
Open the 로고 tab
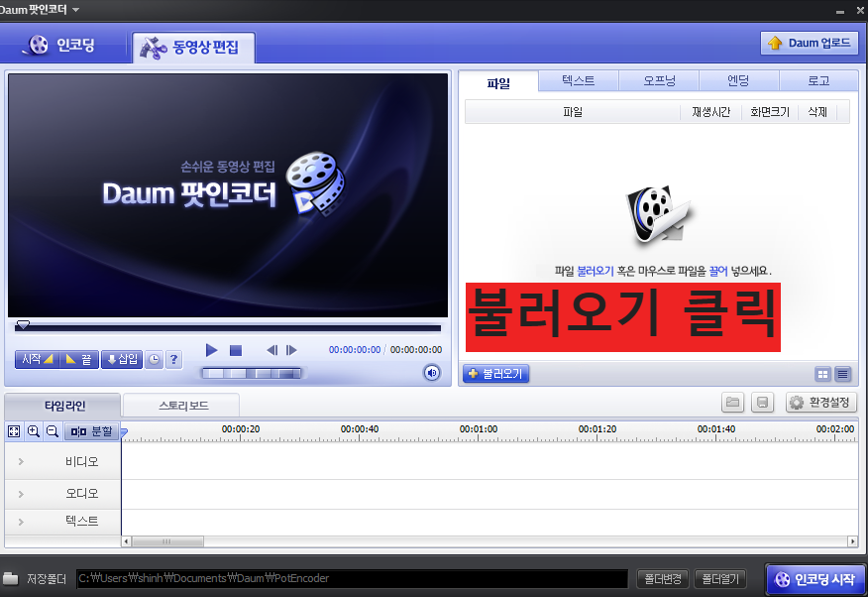(x=818, y=81)
